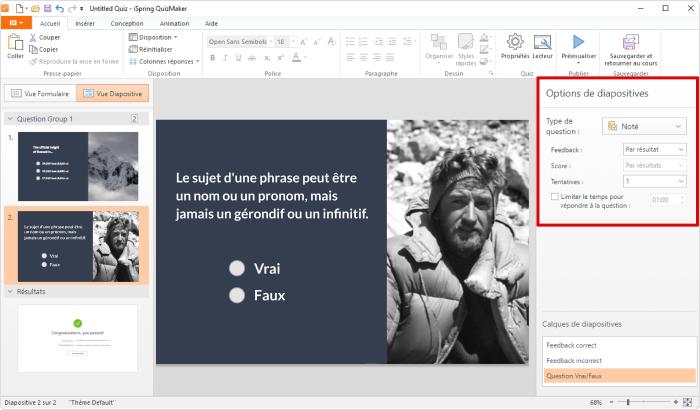Center the paragraph text
The height and width of the screenshot is (410, 700).
[x=364, y=57]
